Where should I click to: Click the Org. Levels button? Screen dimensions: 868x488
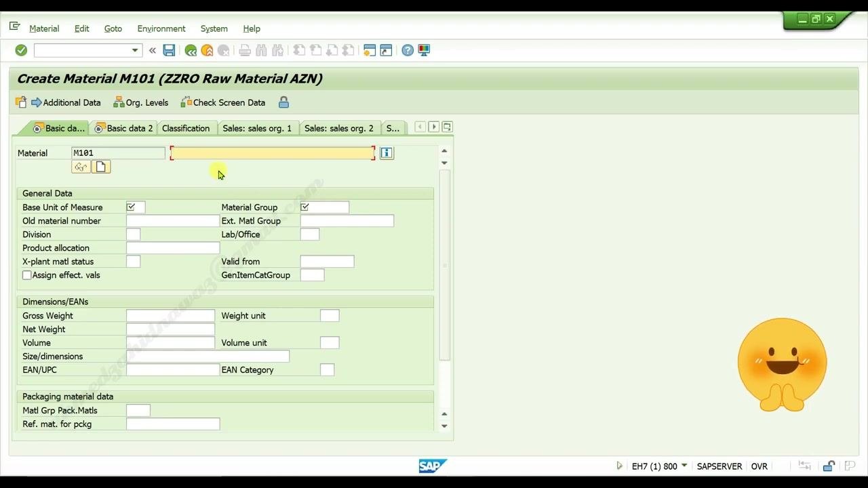coord(141,102)
